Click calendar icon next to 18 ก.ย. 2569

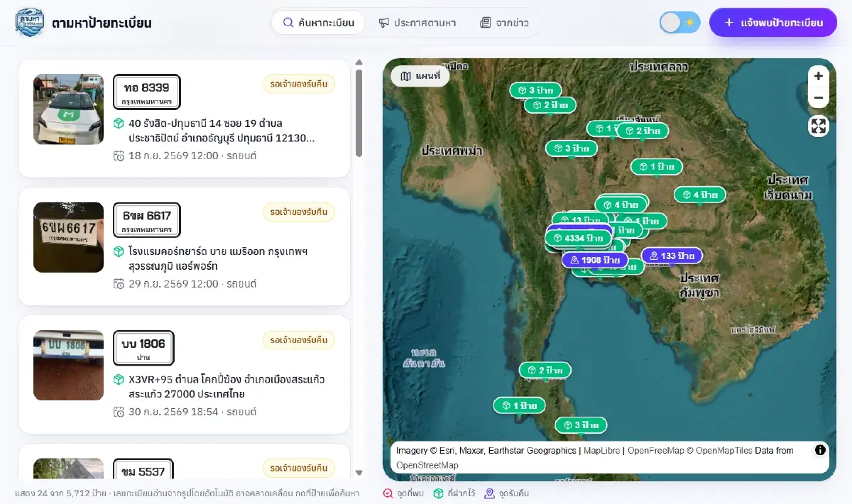coord(119,155)
